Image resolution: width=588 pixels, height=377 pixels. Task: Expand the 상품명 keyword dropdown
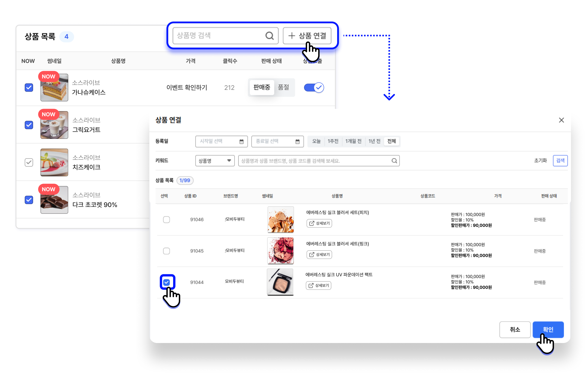coord(215,161)
